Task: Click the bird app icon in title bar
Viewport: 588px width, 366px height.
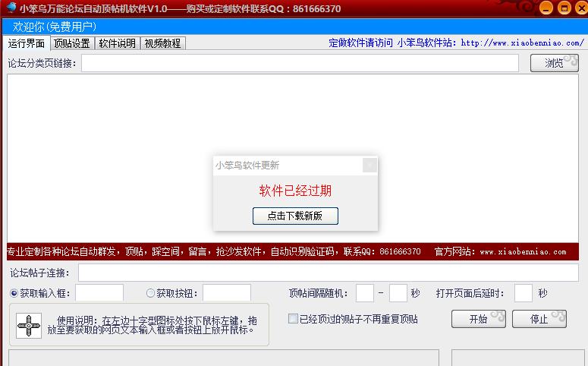Action: tap(11, 8)
